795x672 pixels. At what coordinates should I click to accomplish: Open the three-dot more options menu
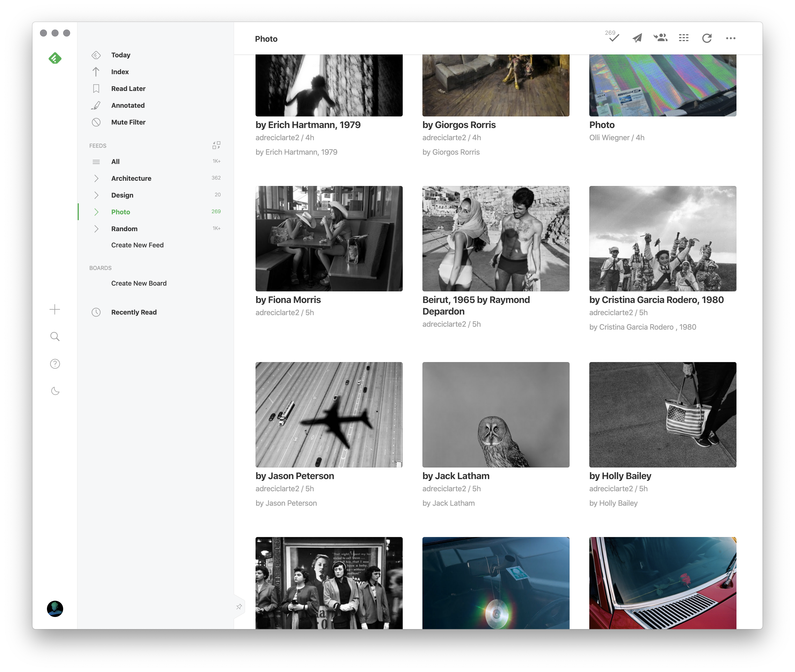pos(731,38)
